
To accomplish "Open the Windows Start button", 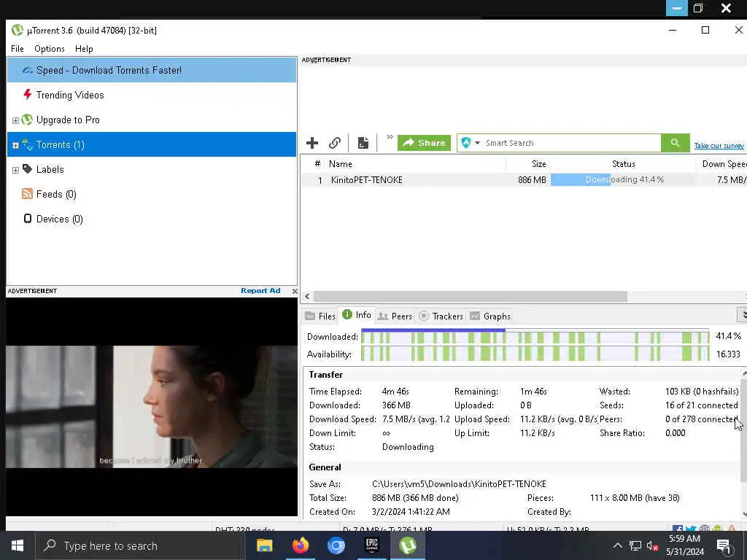I will point(18,545).
